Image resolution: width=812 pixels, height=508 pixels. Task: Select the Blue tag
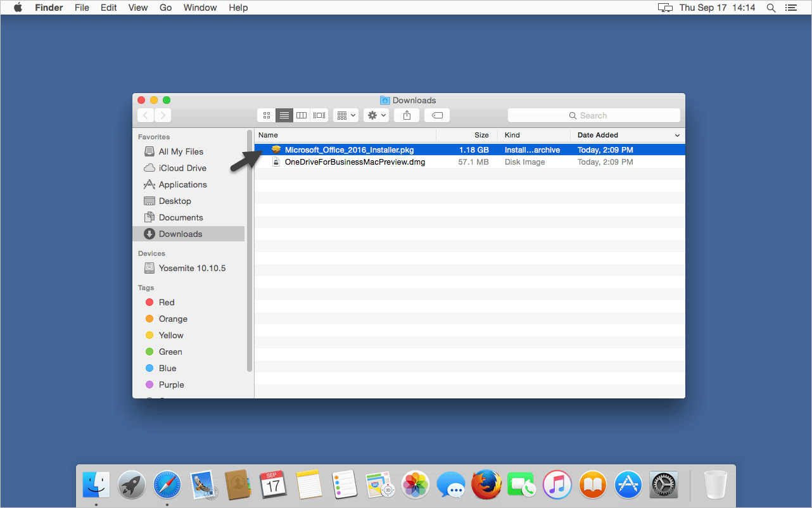pyautogui.click(x=188, y=368)
